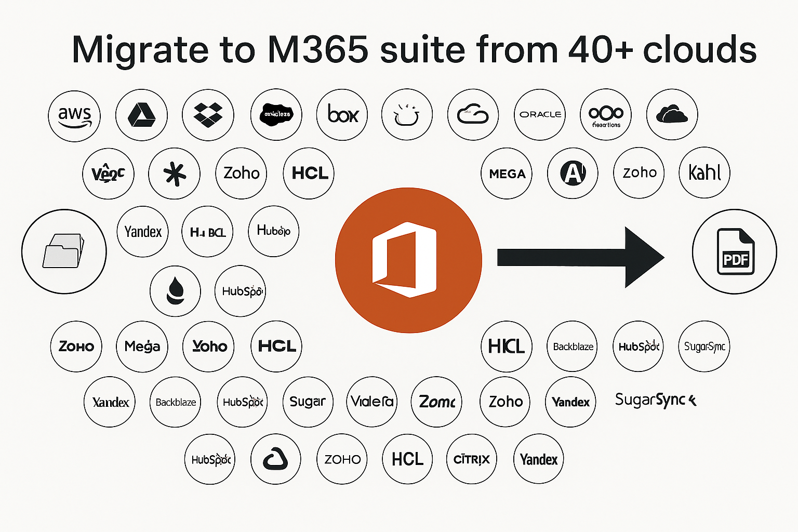The image size is (798, 532).
Task: Click the Xandex logo circle
Action: (x=110, y=402)
